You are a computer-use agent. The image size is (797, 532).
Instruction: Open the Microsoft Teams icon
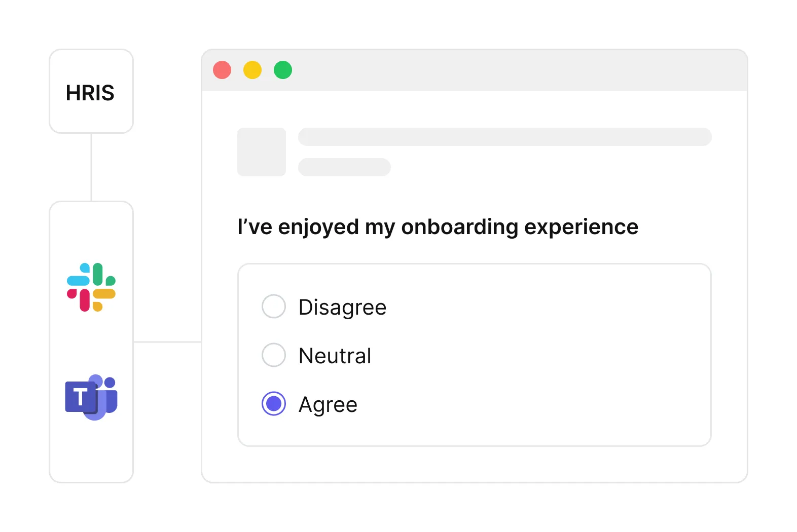coord(92,397)
